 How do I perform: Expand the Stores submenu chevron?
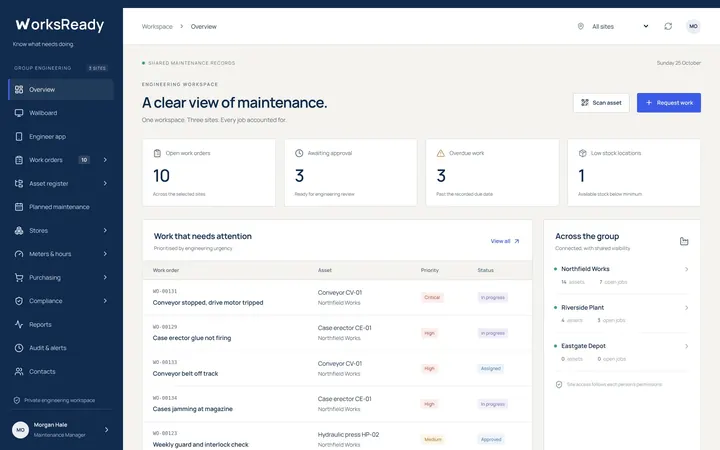pyautogui.click(x=105, y=231)
